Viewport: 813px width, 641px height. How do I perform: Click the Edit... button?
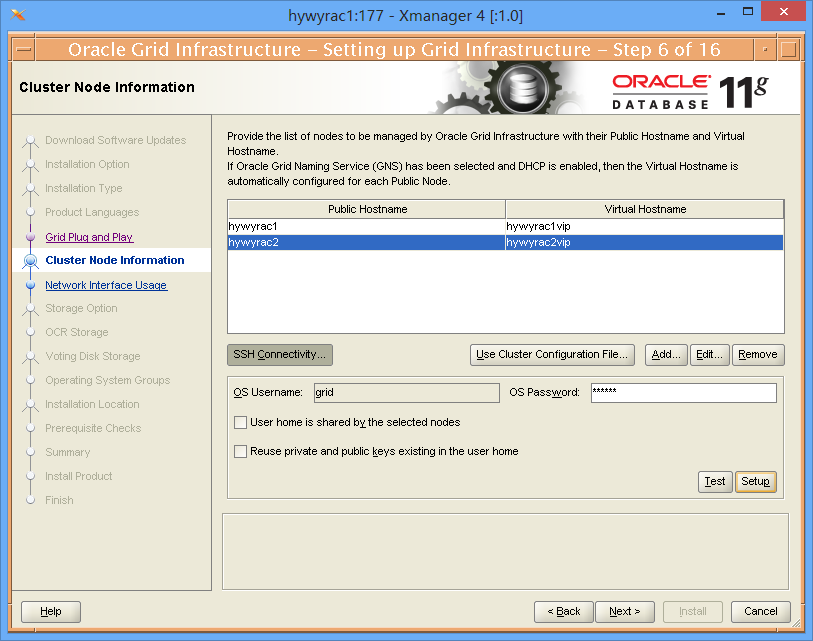[x=710, y=355]
